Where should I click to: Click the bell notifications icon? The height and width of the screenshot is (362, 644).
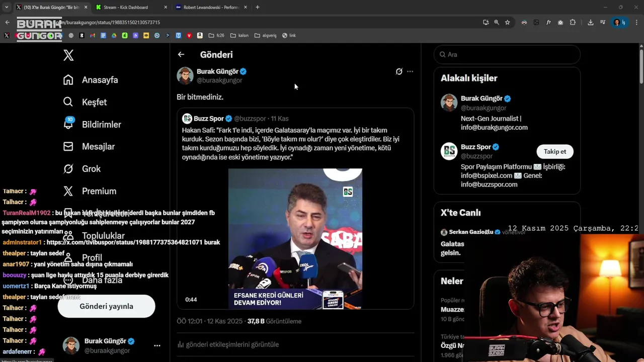[x=68, y=124]
